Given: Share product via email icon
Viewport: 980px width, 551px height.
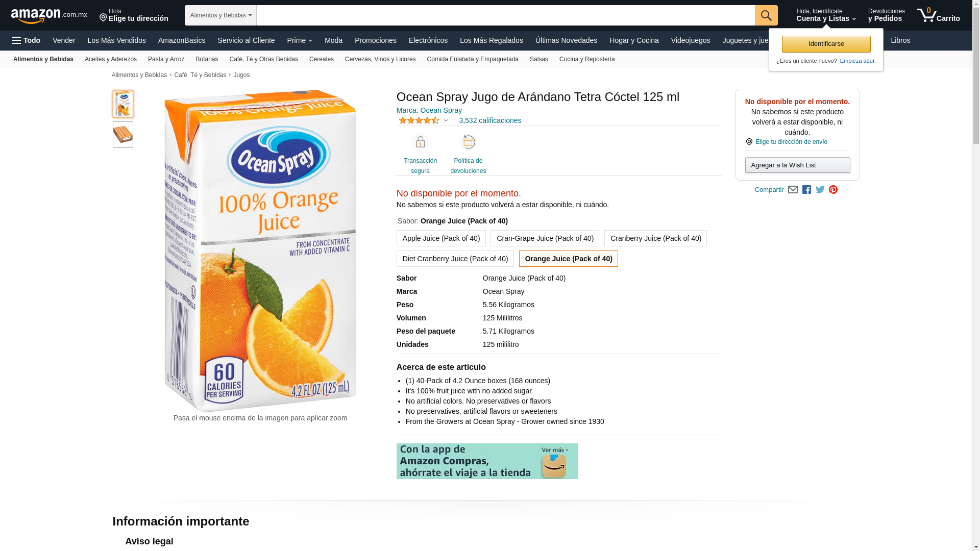Looking at the screenshot, I should click(793, 190).
